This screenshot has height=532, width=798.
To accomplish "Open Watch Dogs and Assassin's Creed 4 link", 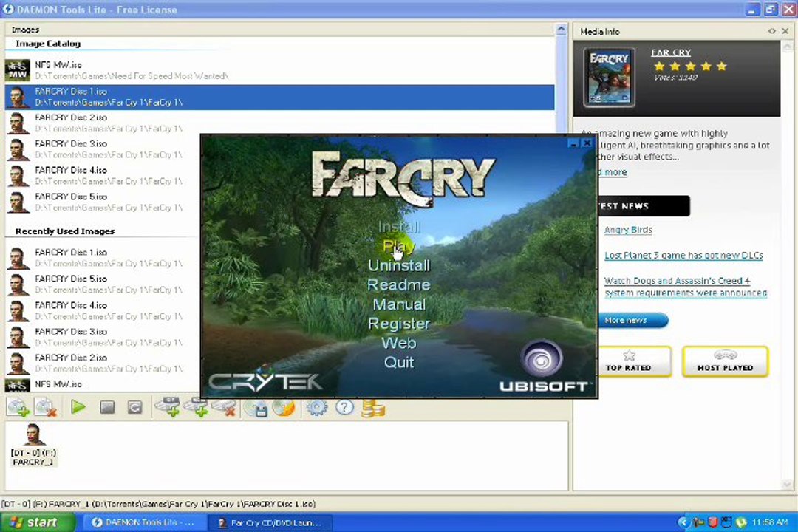I will tap(686, 287).
